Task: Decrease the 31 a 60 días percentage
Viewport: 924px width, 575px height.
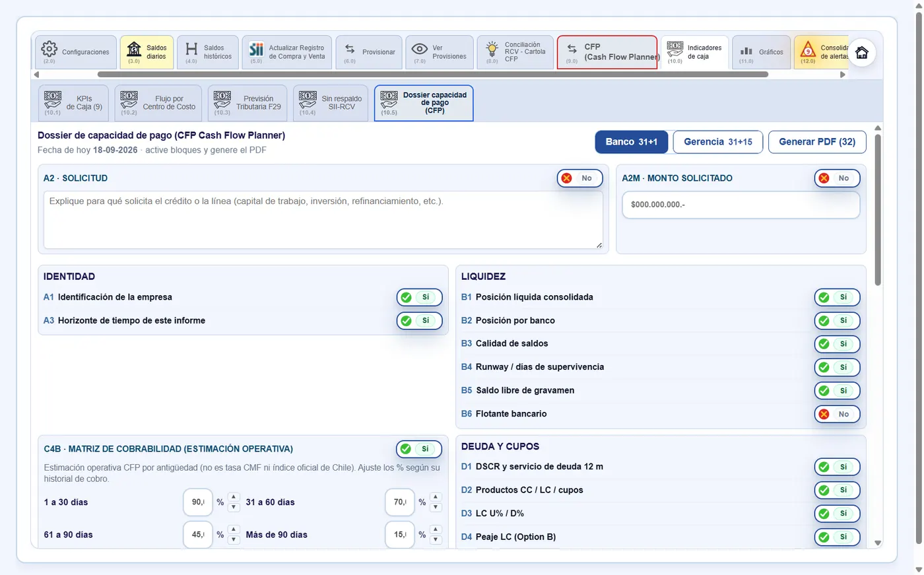Action: click(x=436, y=507)
